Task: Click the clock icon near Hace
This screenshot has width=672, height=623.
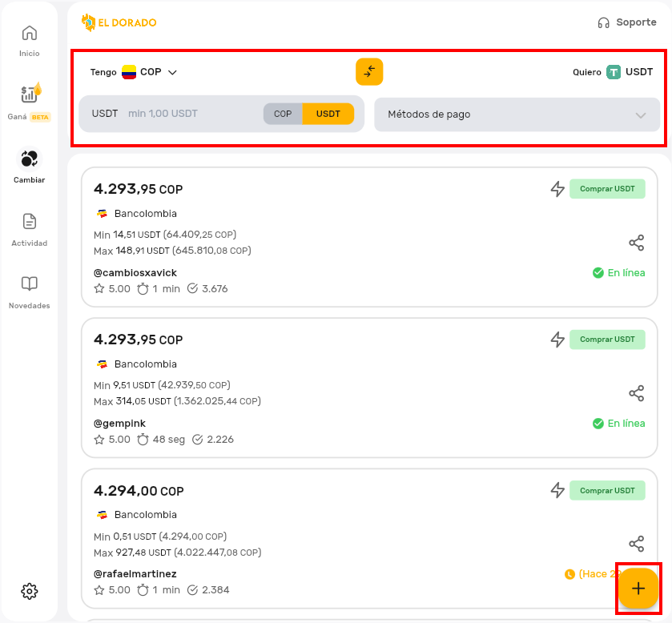Action: click(x=569, y=574)
